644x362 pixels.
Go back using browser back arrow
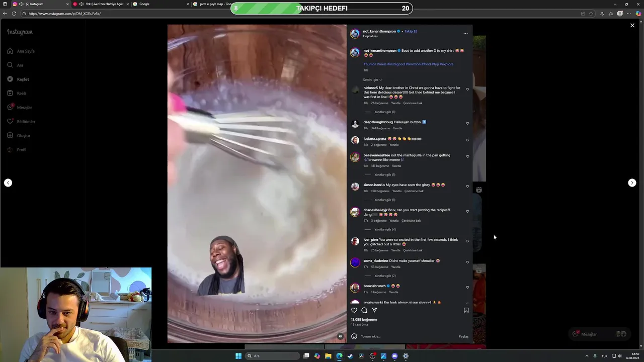coord(5,14)
